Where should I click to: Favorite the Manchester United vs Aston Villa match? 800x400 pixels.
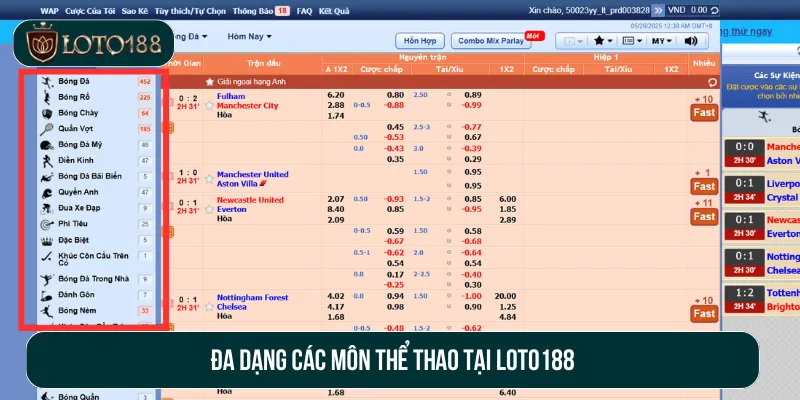point(209,179)
